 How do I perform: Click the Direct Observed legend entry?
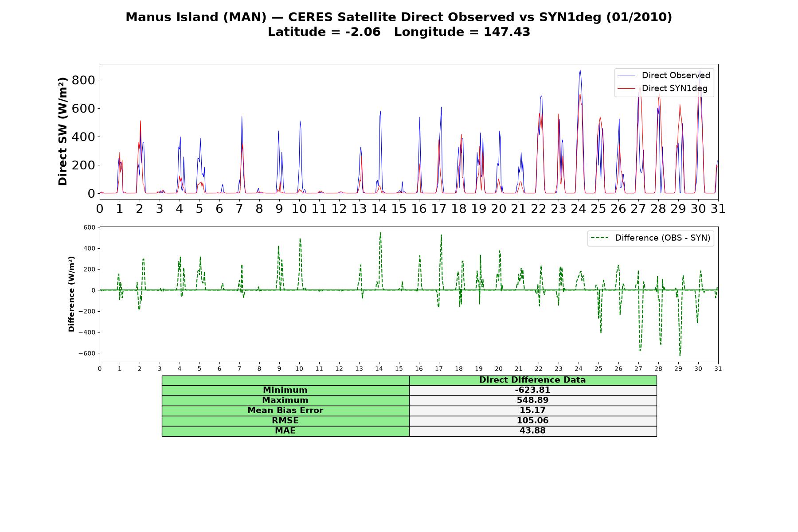(664, 75)
